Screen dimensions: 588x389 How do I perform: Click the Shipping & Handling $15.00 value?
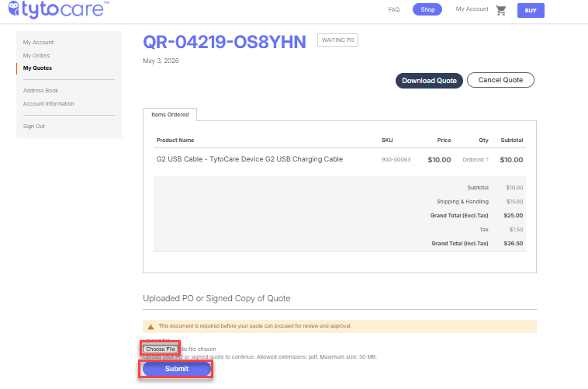(514, 202)
